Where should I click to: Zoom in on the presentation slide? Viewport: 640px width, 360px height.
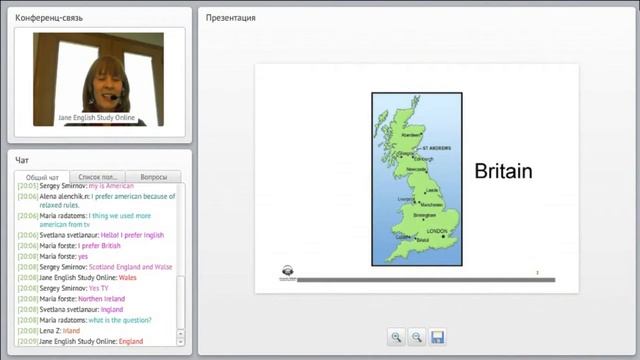[x=396, y=337]
